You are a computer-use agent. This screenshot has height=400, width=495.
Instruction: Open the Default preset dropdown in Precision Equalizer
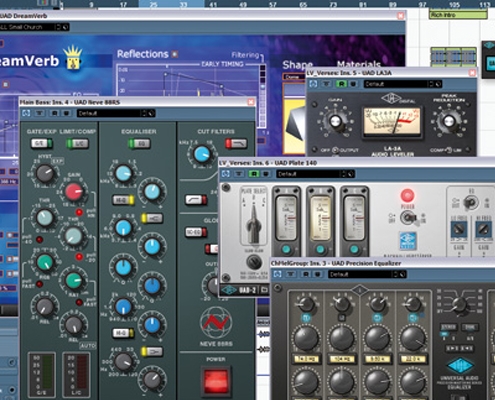pyautogui.click(x=360, y=274)
